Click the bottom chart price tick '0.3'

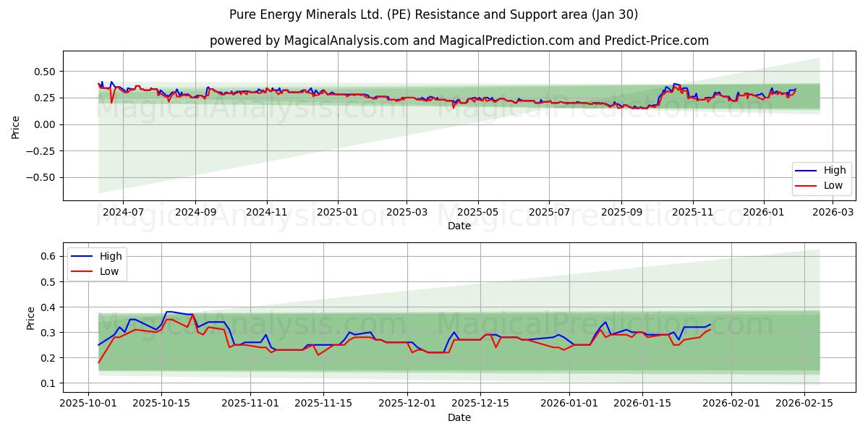point(50,333)
